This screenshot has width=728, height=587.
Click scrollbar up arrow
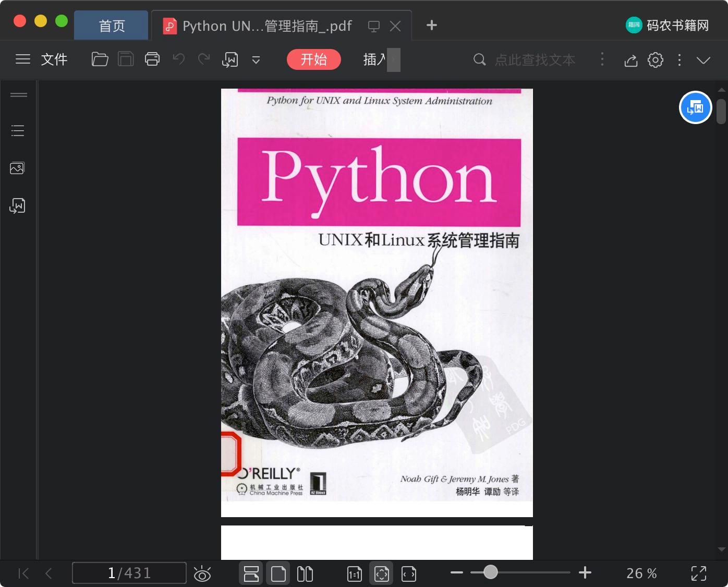722,90
